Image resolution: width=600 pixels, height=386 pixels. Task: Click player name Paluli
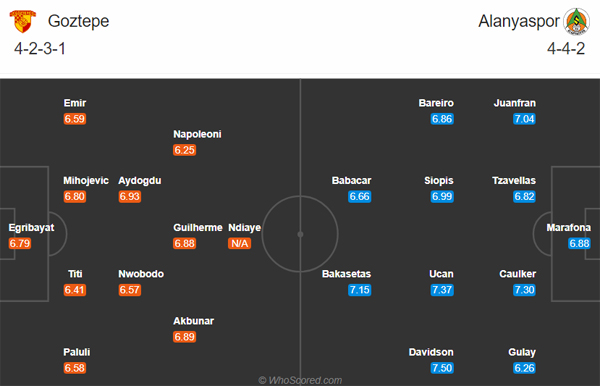[77, 352]
